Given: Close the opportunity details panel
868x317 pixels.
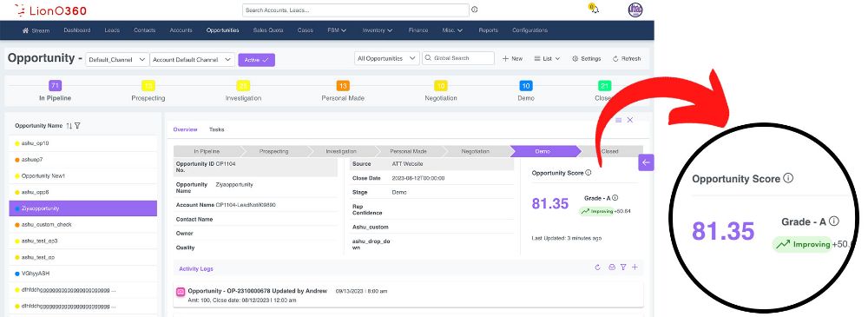Looking at the screenshot, I should click(x=630, y=120).
